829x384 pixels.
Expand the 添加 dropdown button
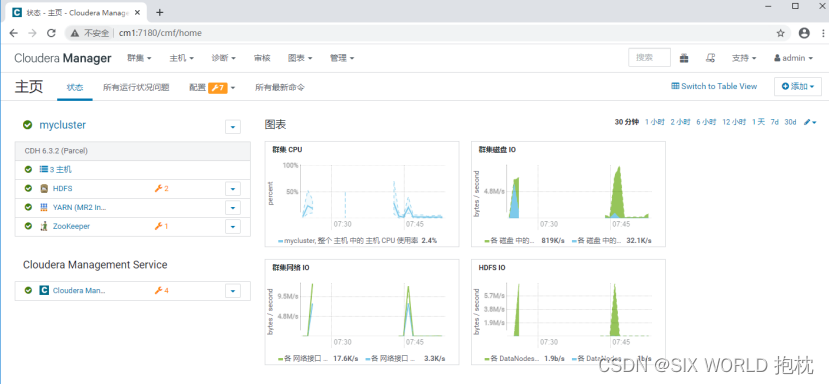tap(798, 87)
